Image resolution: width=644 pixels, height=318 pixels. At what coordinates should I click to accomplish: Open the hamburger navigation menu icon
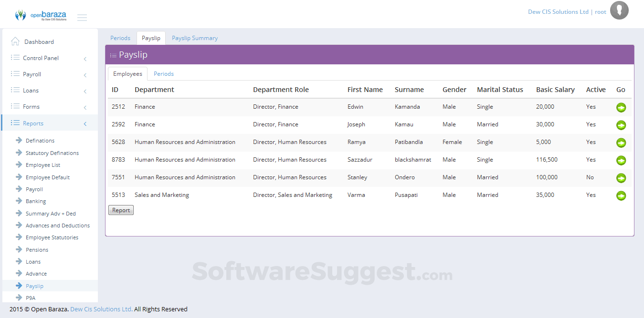click(x=82, y=17)
